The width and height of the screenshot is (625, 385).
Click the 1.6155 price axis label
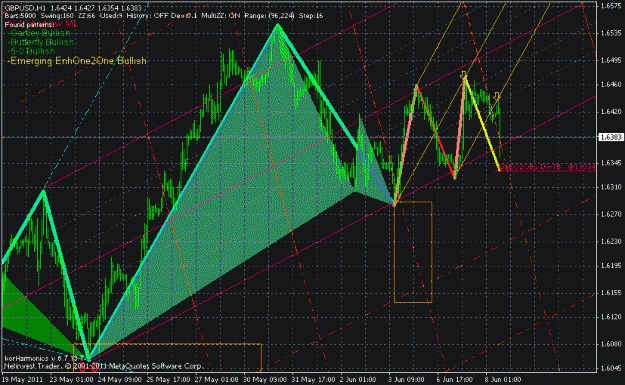tap(611, 293)
